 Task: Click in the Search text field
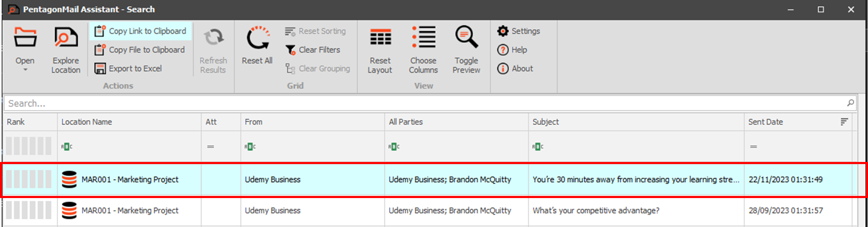pos(419,103)
